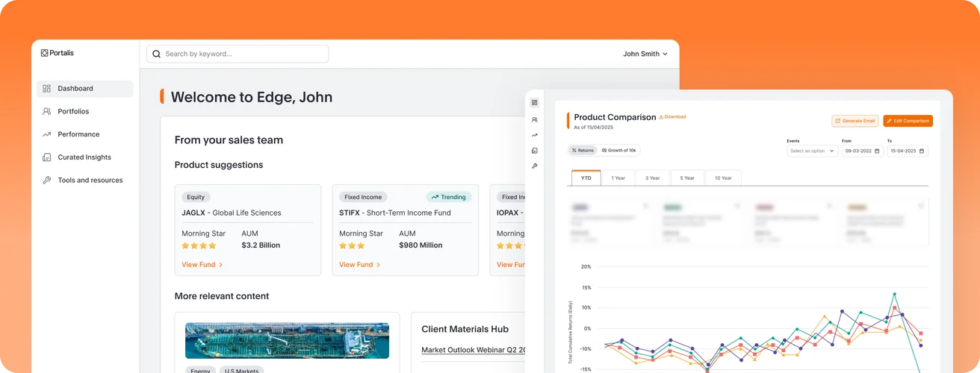Click the Search by keyword field
Image resolution: width=980 pixels, height=373 pixels.
click(238, 54)
